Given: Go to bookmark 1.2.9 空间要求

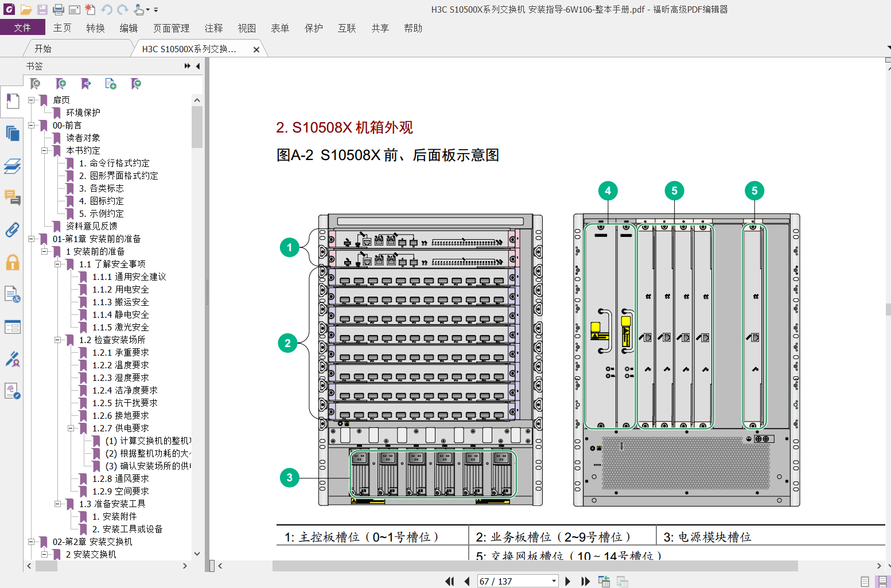Looking at the screenshot, I should 120,491.
